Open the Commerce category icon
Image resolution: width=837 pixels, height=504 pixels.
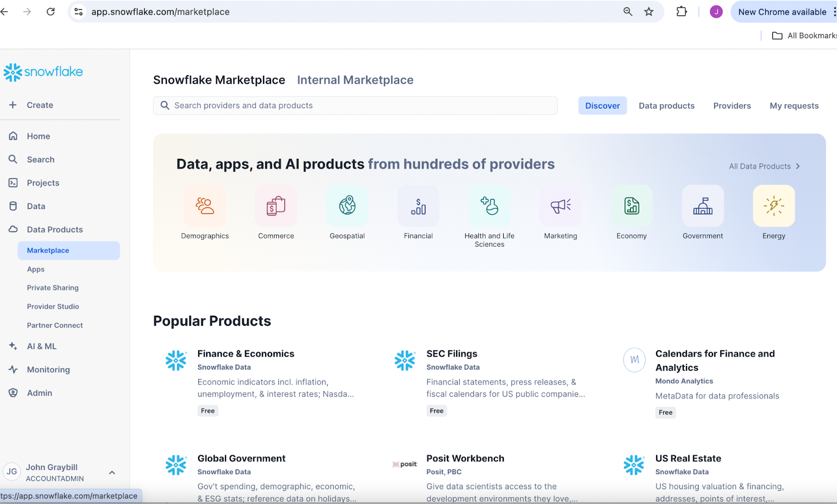[276, 206]
